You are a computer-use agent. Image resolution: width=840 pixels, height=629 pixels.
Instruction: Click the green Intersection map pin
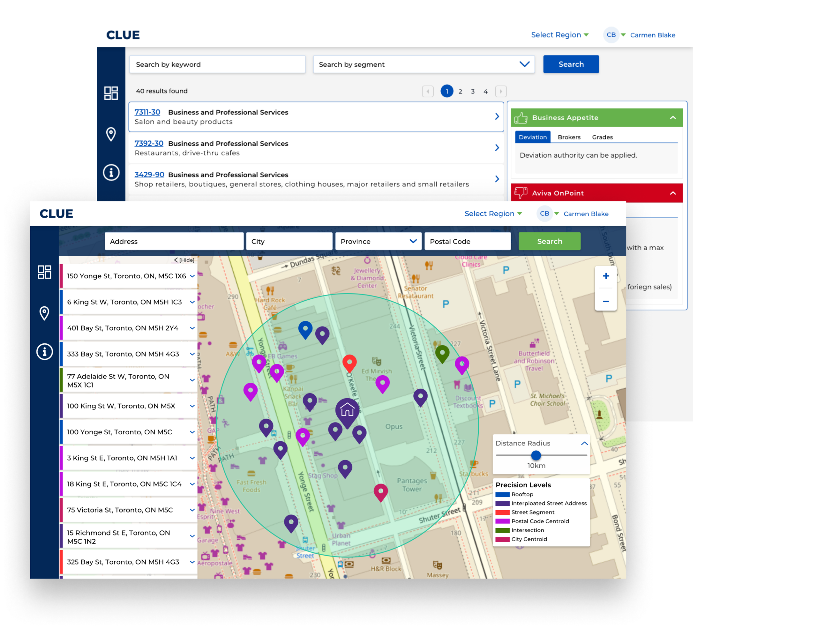(442, 353)
